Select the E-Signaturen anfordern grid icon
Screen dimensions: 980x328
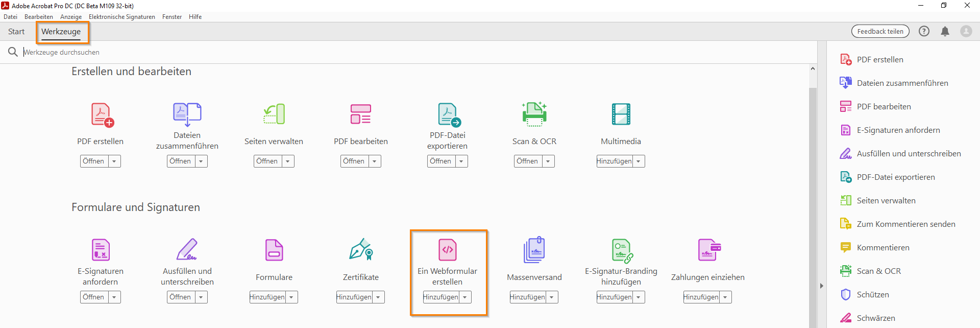(x=101, y=250)
